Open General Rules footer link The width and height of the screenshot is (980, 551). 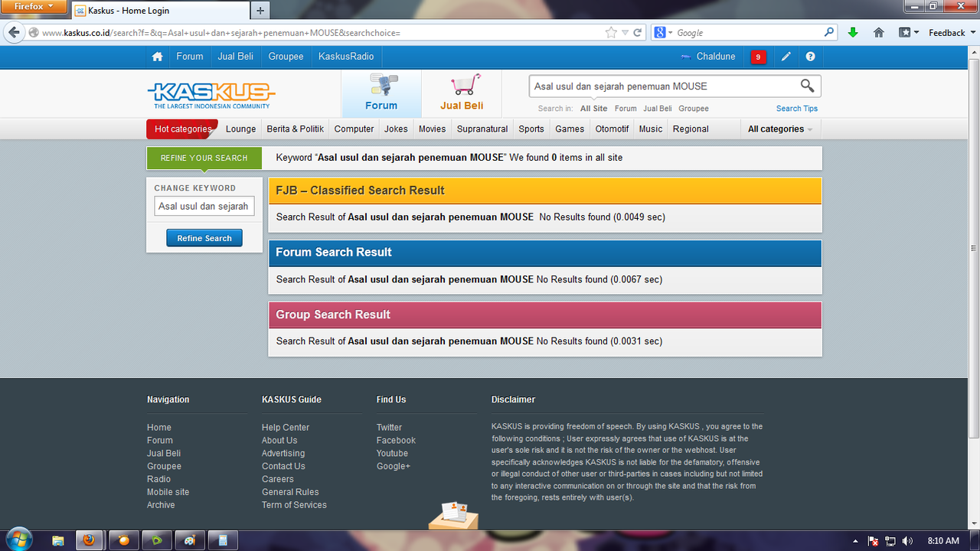point(290,492)
